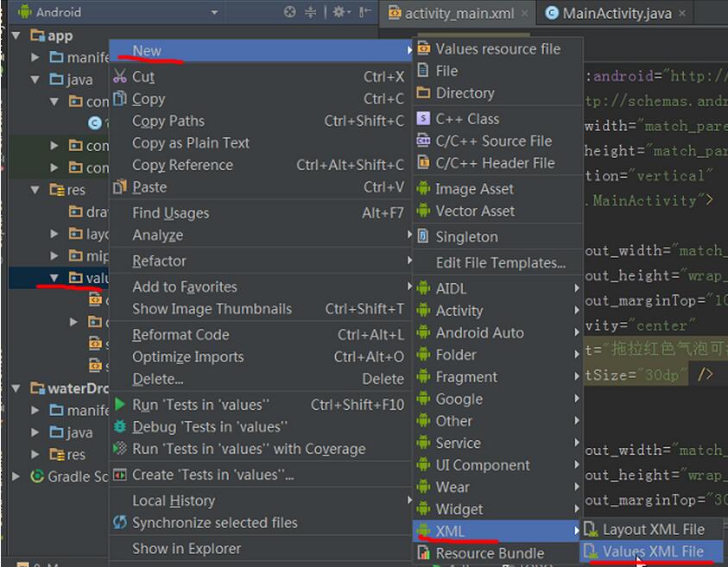The image size is (728, 567).
Task: Select Find Usages
Action: [x=261, y=212]
